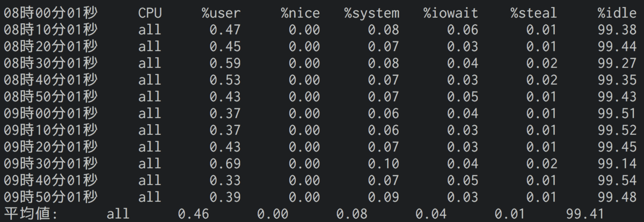This screenshot has width=644, height=222.
Task: Select %steal value 0.02 at 09時30分
Action: 541,163
